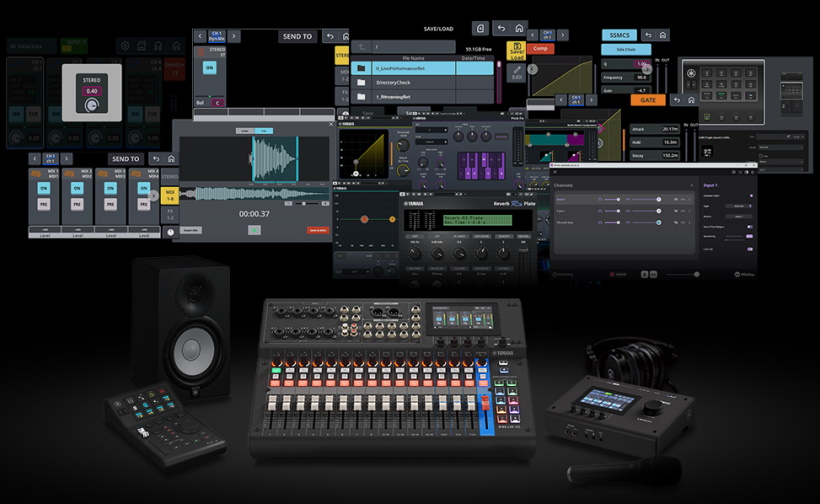Tap back arrow in CH1 Dyn.Mic SEND TO panel
The height and width of the screenshot is (504, 820).
click(x=330, y=36)
